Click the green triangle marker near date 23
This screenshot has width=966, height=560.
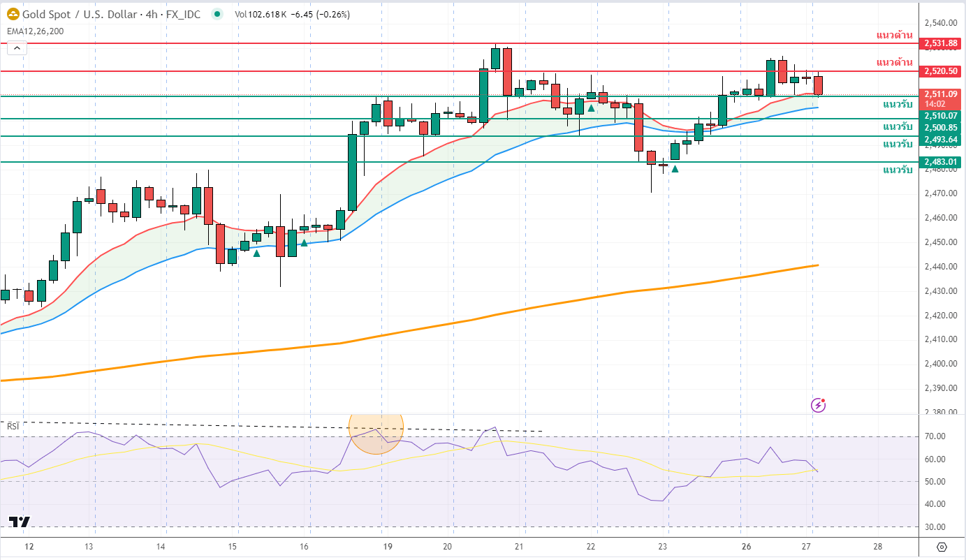pyautogui.click(x=675, y=168)
